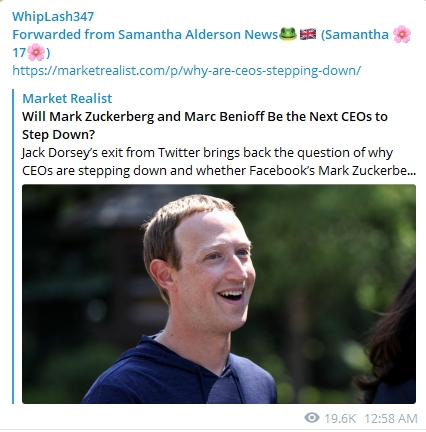The image size is (426, 432).
Task: Click the number 17 in signature
Action: point(19,53)
